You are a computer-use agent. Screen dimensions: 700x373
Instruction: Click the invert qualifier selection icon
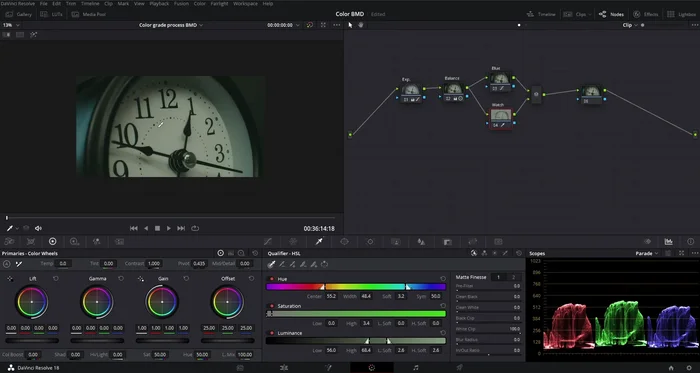tap(325, 264)
